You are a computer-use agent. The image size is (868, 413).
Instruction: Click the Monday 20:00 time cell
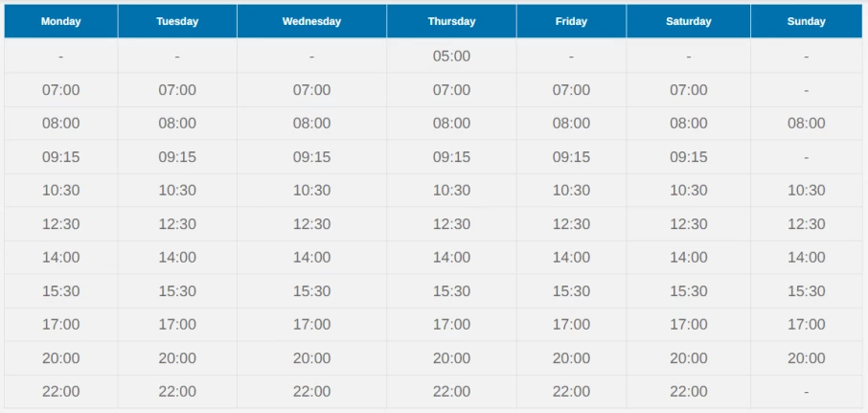pyautogui.click(x=61, y=358)
